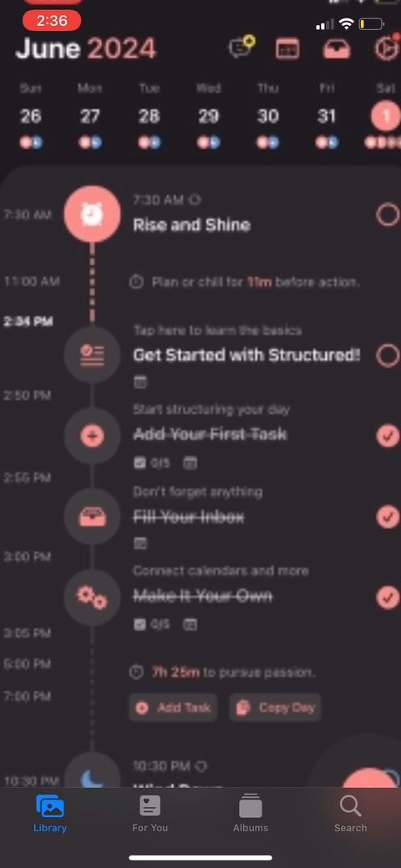Tap the plus icon for Add Your First Task
This screenshot has width=401, height=868.
click(x=92, y=436)
